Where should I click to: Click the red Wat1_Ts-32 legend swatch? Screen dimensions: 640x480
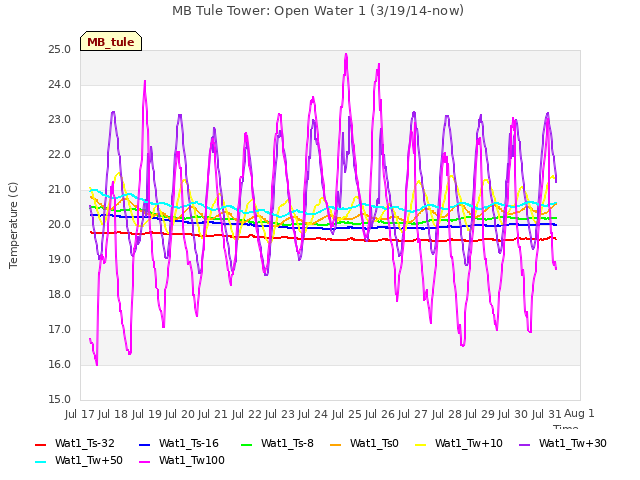[x=40, y=444]
